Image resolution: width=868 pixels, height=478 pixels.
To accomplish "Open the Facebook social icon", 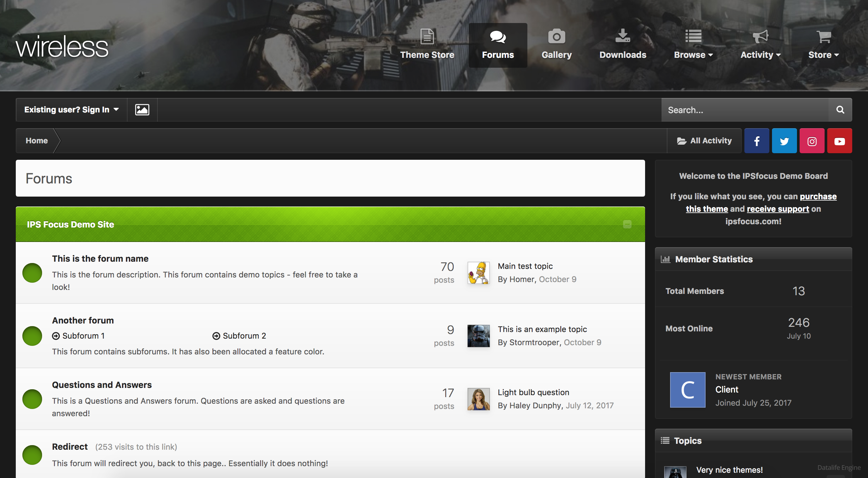I will click(x=757, y=141).
